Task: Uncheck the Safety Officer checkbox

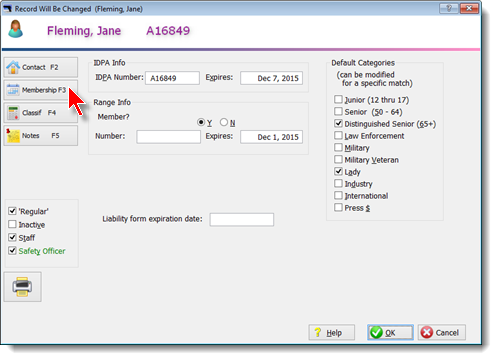Action: (x=12, y=251)
